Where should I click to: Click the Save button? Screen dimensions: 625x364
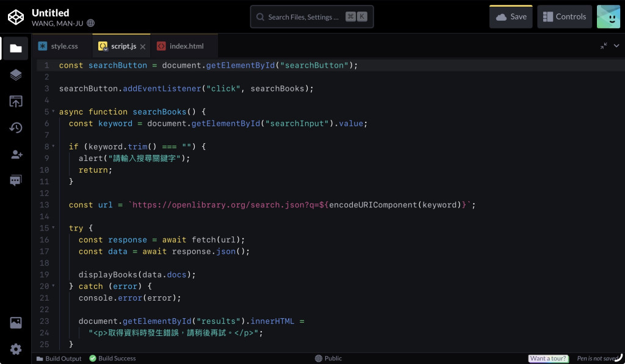511,16
